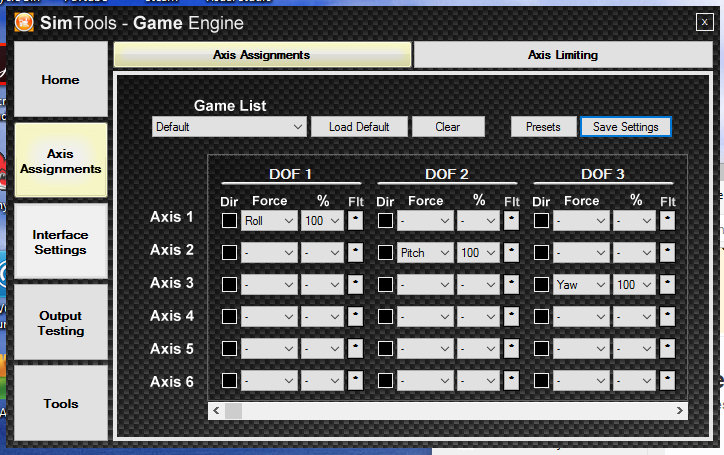Open the Flt filter button for Axis 5 DOF 2
This screenshot has height=455, width=724.
[511, 348]
